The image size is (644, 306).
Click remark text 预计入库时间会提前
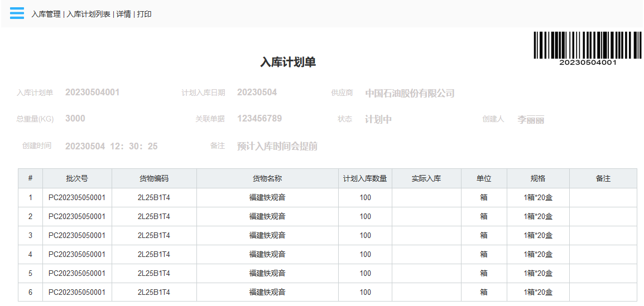pos(277,146)
